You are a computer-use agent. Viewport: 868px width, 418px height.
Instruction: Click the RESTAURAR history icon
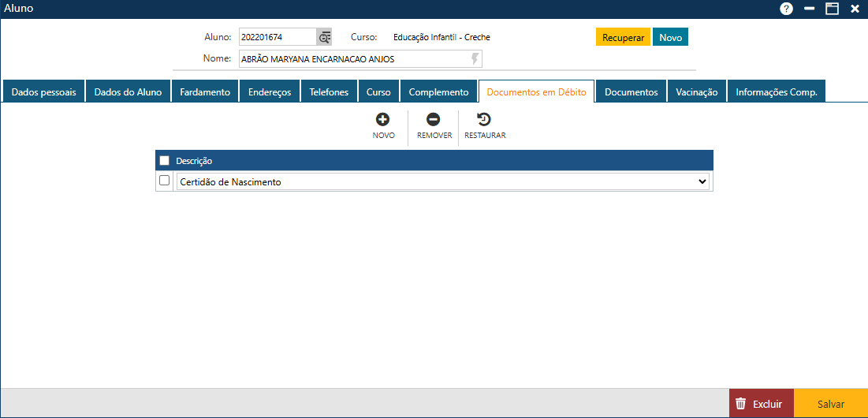(x=484, y=119)
